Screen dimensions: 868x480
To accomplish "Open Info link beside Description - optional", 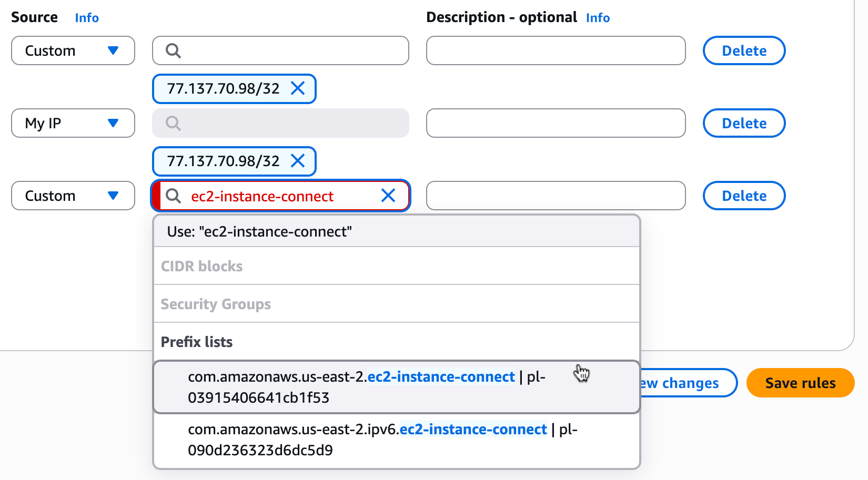I will [598, 18].
